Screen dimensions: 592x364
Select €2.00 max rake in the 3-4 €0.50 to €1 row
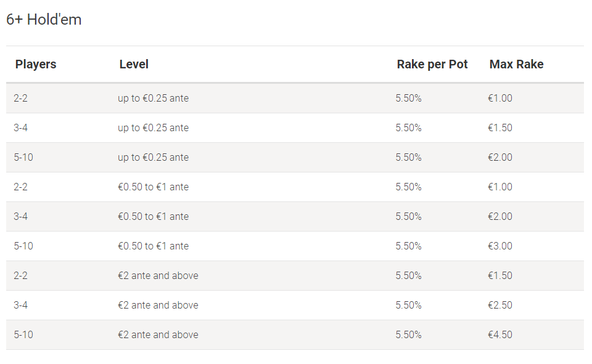click(500, 216)
